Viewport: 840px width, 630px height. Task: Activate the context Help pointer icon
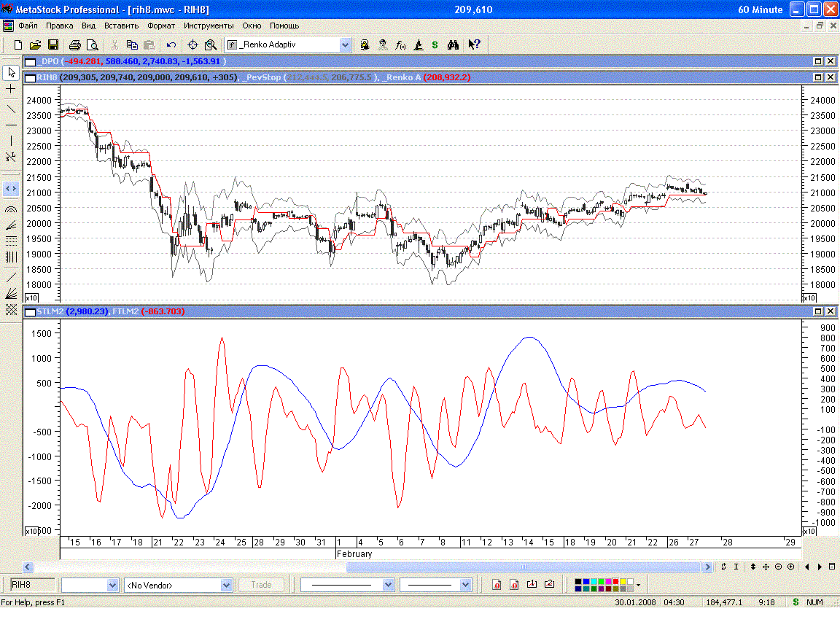click(x=474, y=45)
